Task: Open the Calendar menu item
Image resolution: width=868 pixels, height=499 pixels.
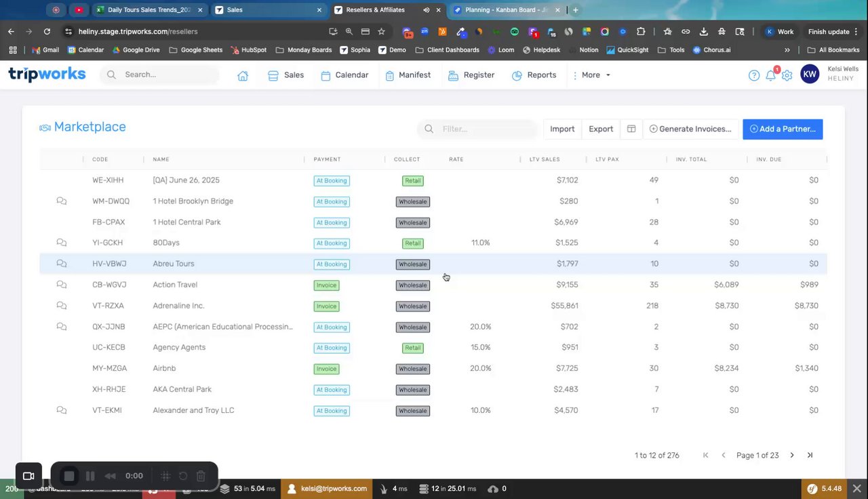Action: (344, 75)
